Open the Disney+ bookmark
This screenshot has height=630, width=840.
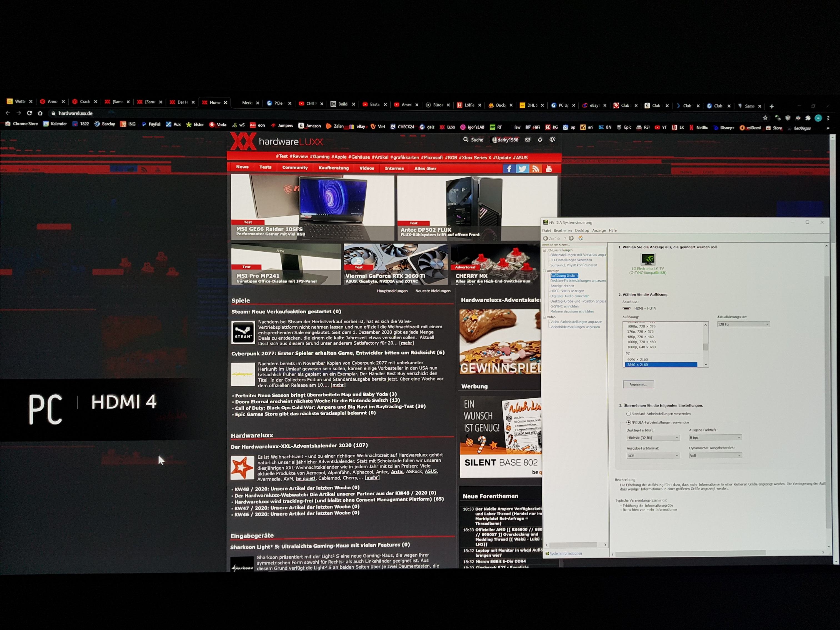tap(723, 127)
